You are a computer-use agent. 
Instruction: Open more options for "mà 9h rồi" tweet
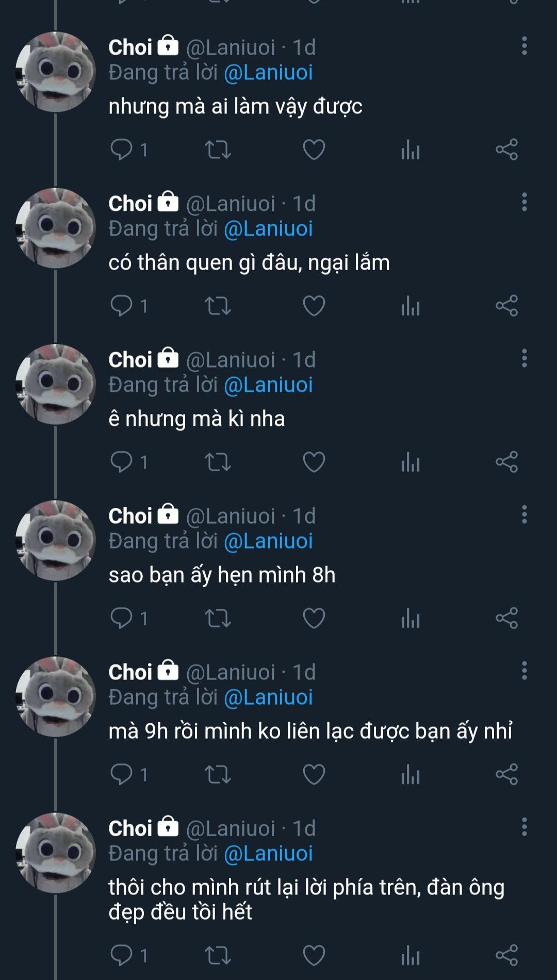[x=524, y=671]
